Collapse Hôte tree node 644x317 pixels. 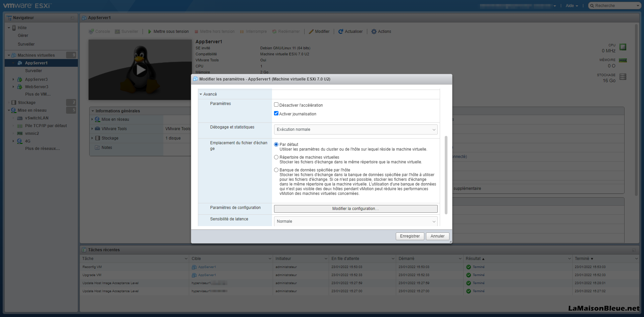point(9,28)
